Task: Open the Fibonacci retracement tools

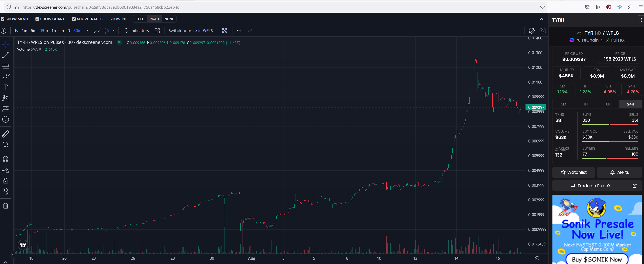Action: 6,66
